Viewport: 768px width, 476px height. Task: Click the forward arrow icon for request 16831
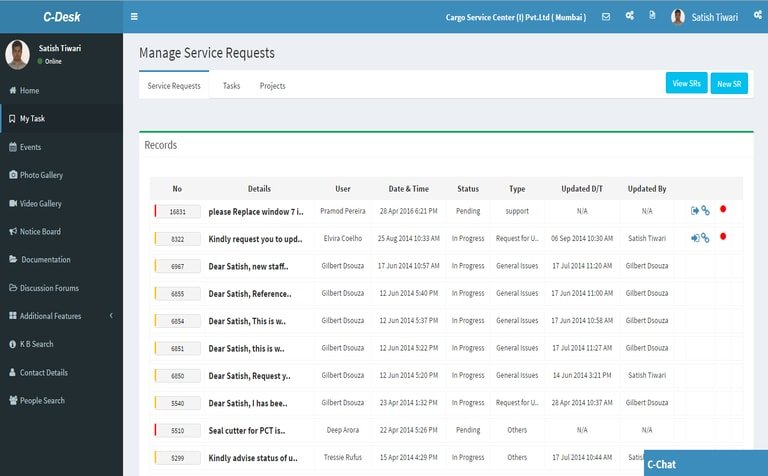coord(695,211)
